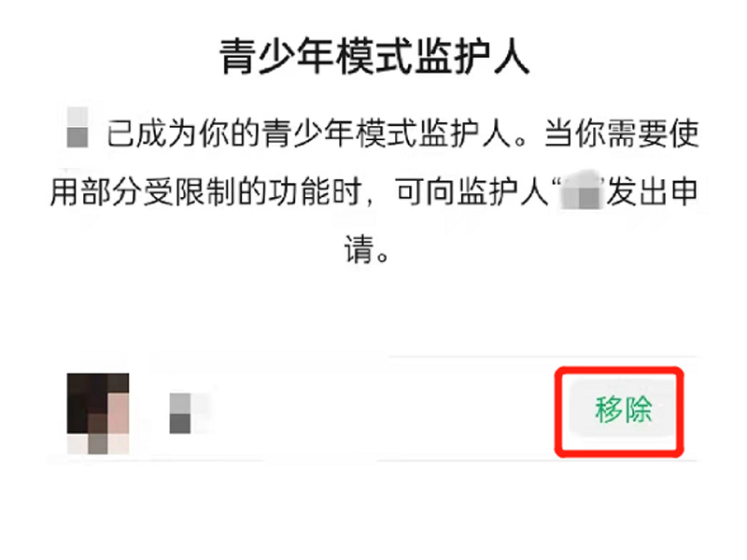The height and width of the screenshot is (560, 747).
Task: Tap blank space between description and guardian row
Action: pos(373,310)
